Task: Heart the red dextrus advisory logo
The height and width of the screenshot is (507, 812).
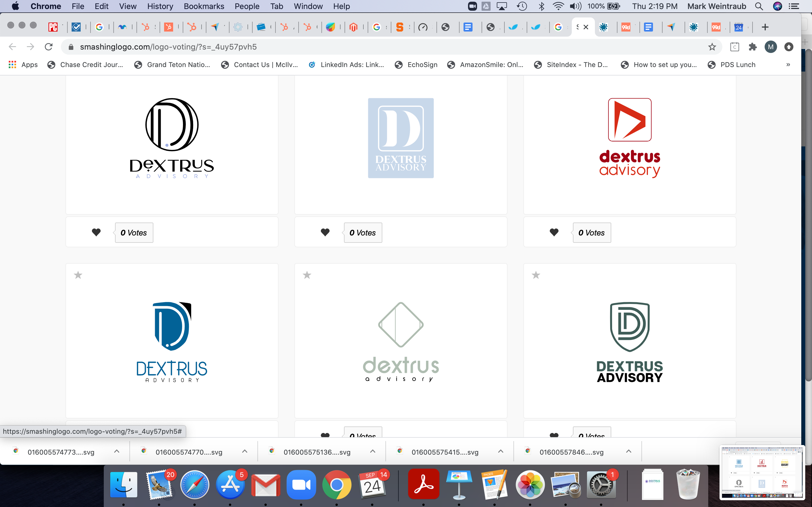Action: pyautogui.click(x=554, y=232)
